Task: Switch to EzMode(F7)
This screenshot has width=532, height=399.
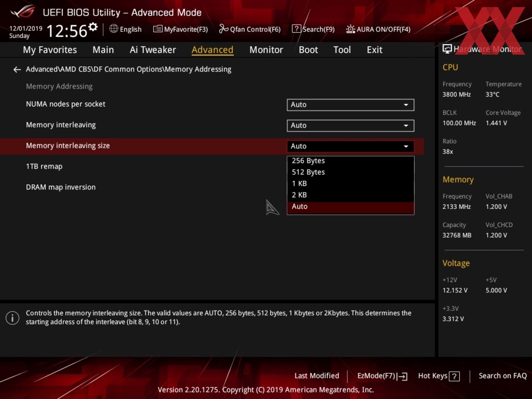Action: (376, 376)
